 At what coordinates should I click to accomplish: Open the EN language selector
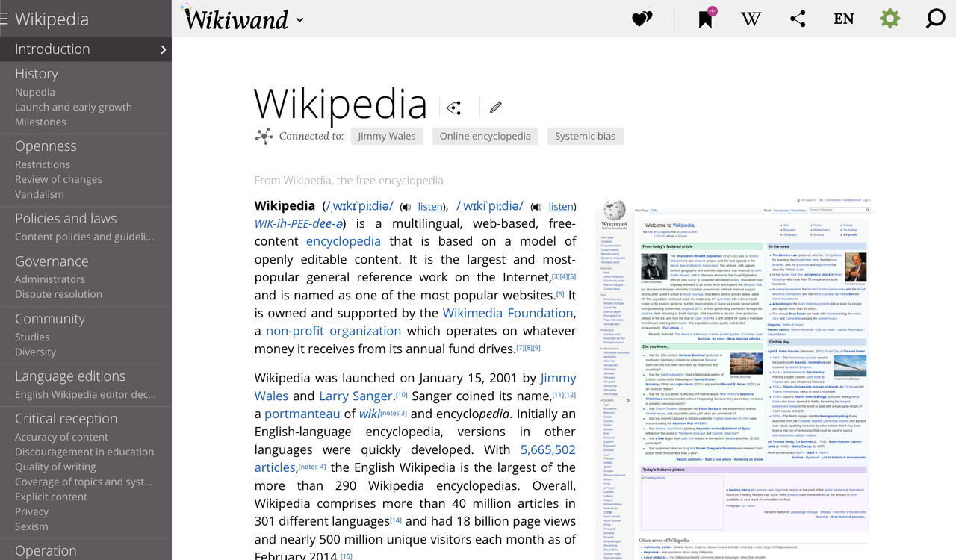843,19
